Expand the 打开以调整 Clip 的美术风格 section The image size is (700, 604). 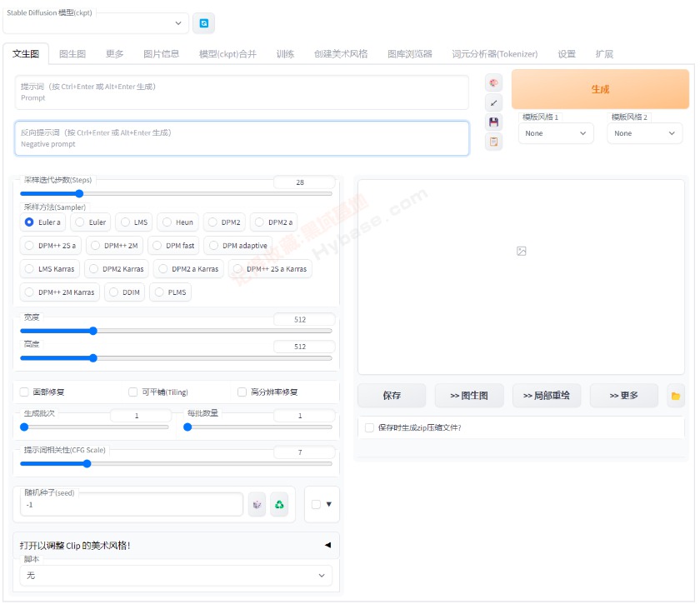click(176, 545)
